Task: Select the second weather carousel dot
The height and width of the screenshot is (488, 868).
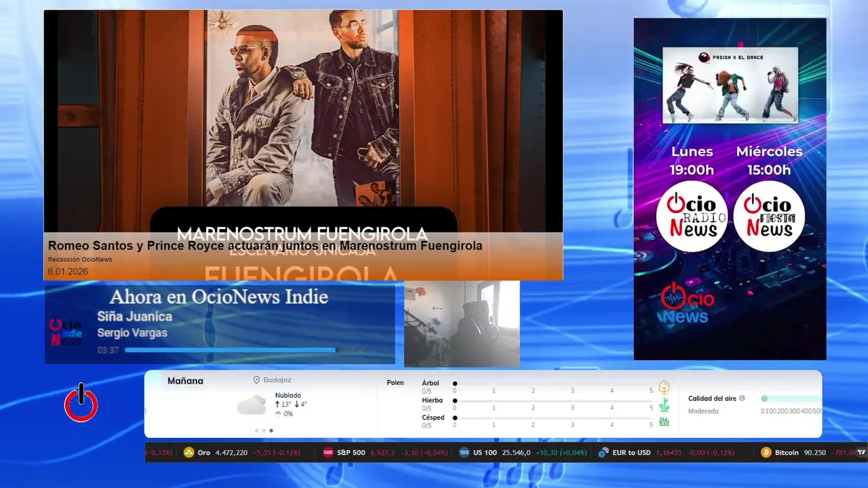Action: click(x=264, y=430)
